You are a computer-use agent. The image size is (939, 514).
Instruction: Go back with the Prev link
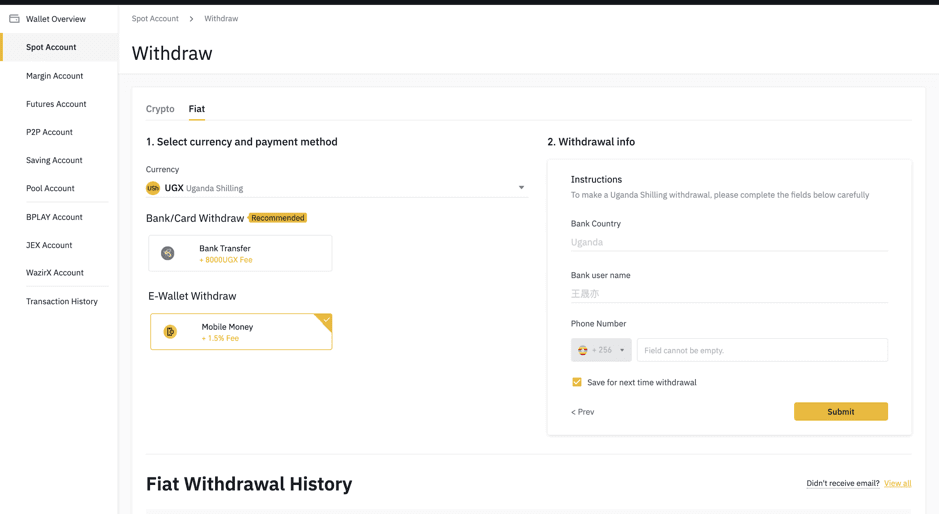click(x=583, y=412)
